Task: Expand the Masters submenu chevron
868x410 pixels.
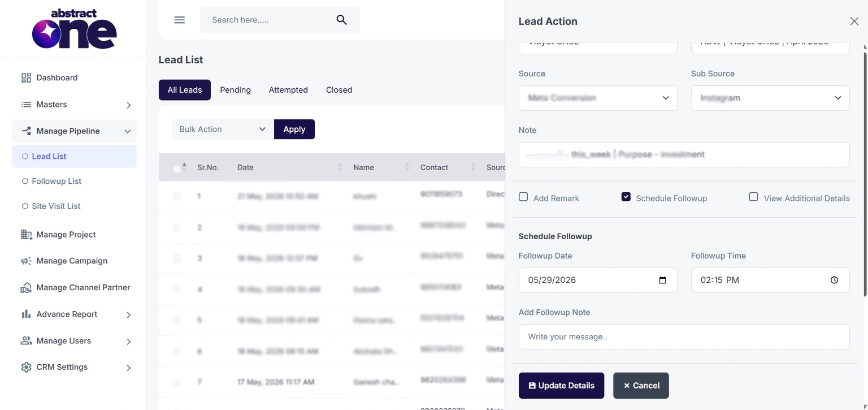Action: (x=128, y=105)
